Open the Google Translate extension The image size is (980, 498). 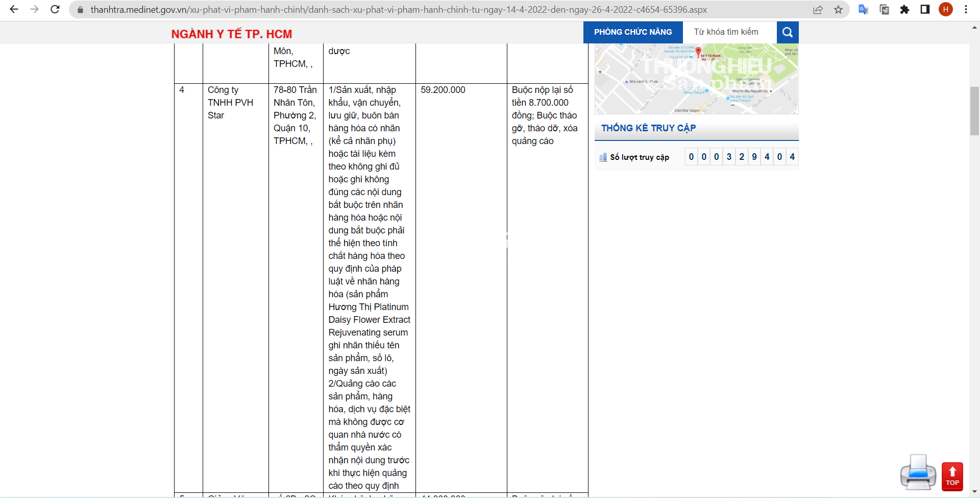pos(863,10)
